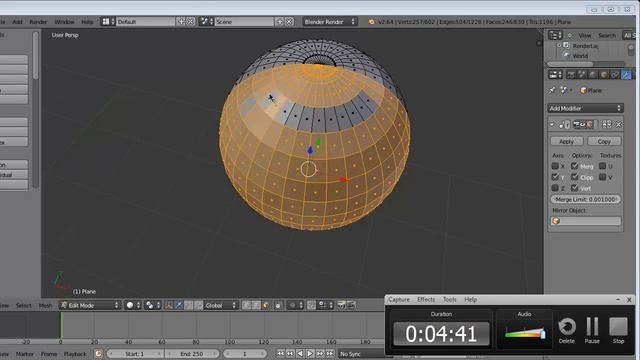The height and width of the screenshot is (360, 640).
Task: Enable the U textures checkbox
Action: coord(602,166)
